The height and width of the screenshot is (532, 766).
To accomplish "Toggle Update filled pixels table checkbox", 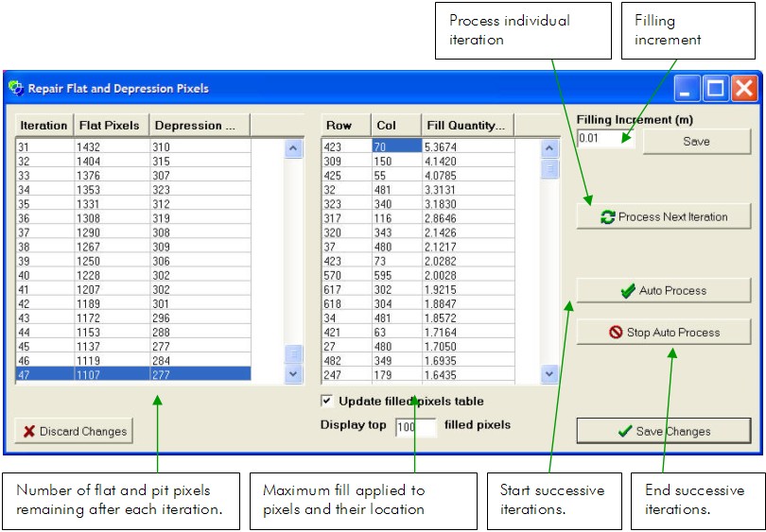I will (327, 401).
